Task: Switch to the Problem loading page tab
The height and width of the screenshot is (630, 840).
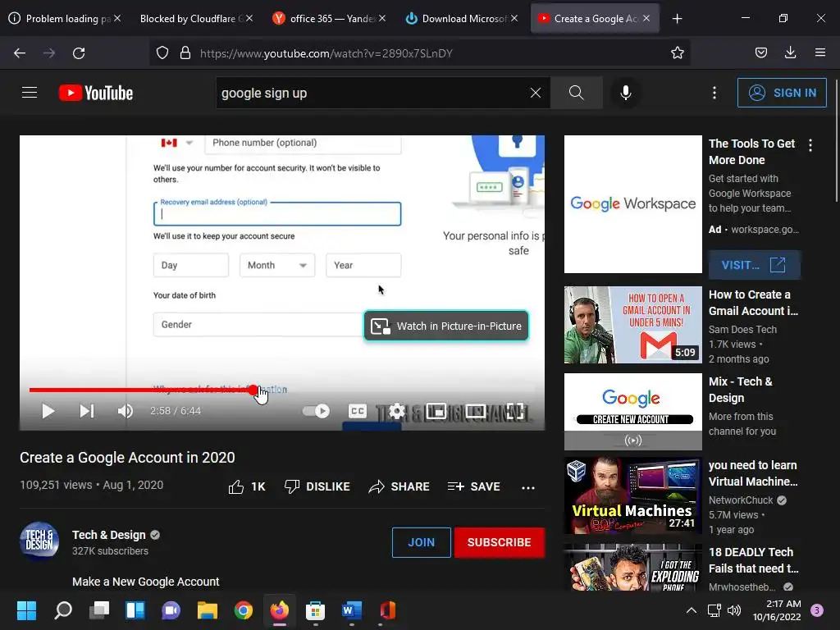Action: pos(64,18)
